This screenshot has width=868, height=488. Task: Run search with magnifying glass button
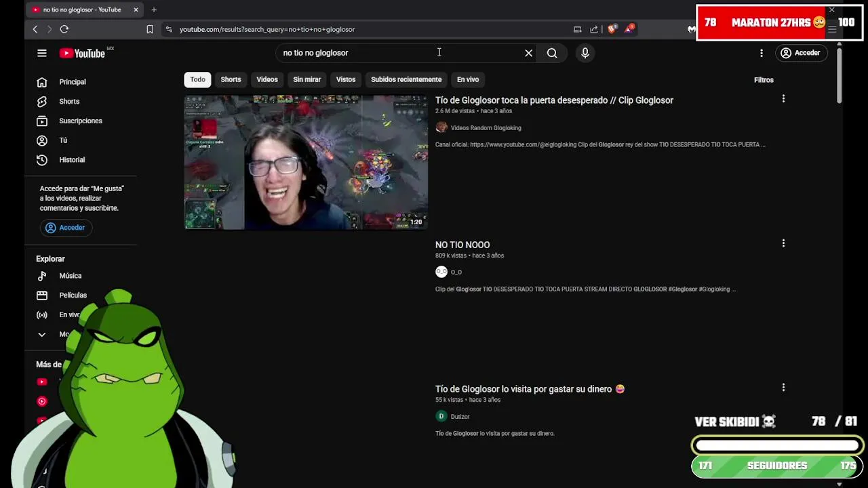point(552,53)
